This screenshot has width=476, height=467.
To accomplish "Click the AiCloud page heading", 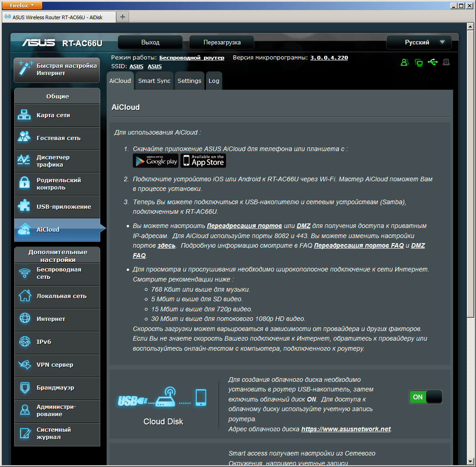I will [x=126, y=107].
